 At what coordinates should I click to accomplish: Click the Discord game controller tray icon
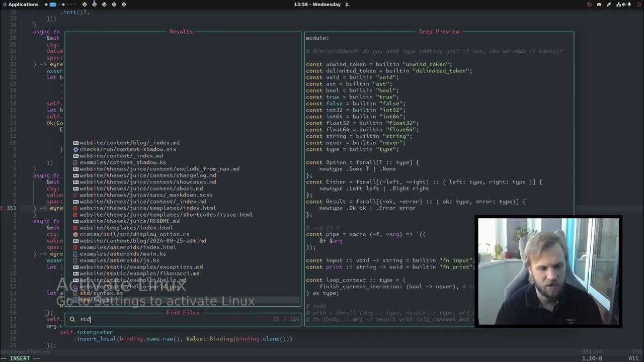599,4
